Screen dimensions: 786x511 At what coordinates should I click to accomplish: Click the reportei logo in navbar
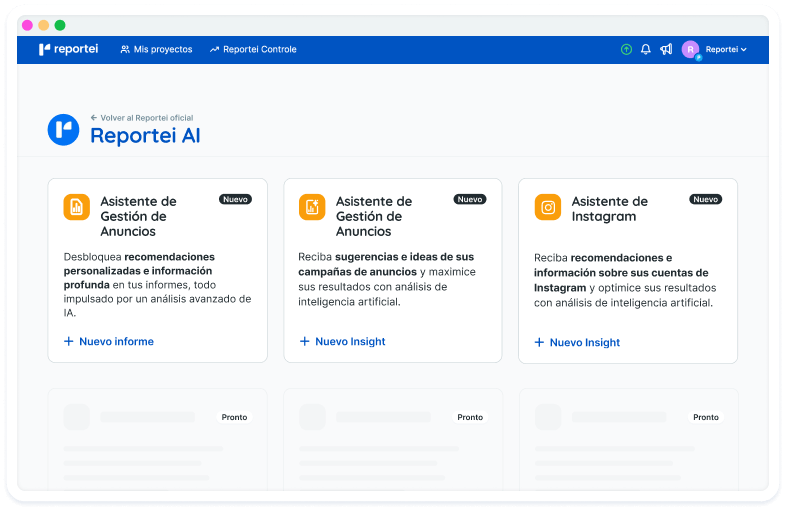tap(68, 49)
